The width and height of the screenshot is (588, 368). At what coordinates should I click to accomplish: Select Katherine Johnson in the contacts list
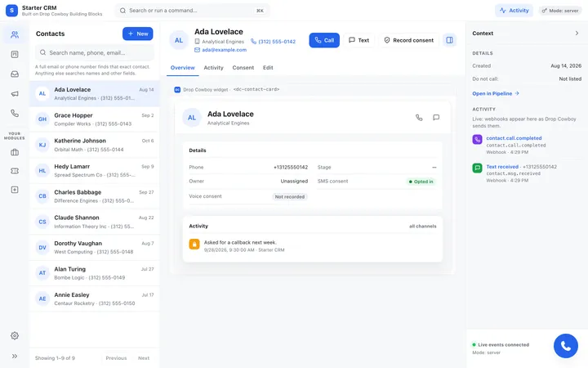click(x=95, y=145)
